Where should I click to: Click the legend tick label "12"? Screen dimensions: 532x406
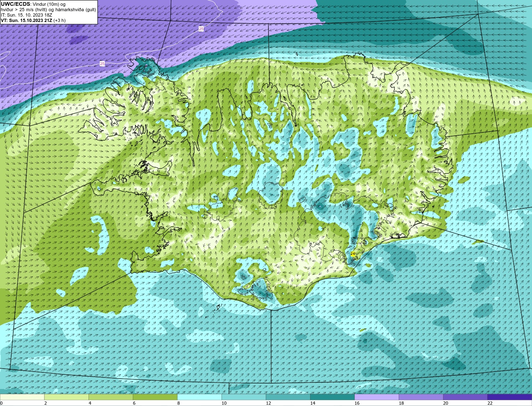point(268,403)
